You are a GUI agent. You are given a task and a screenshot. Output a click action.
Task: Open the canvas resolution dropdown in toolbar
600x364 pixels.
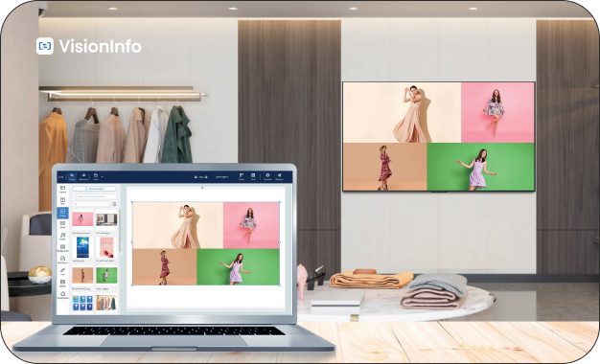point(222,177)
